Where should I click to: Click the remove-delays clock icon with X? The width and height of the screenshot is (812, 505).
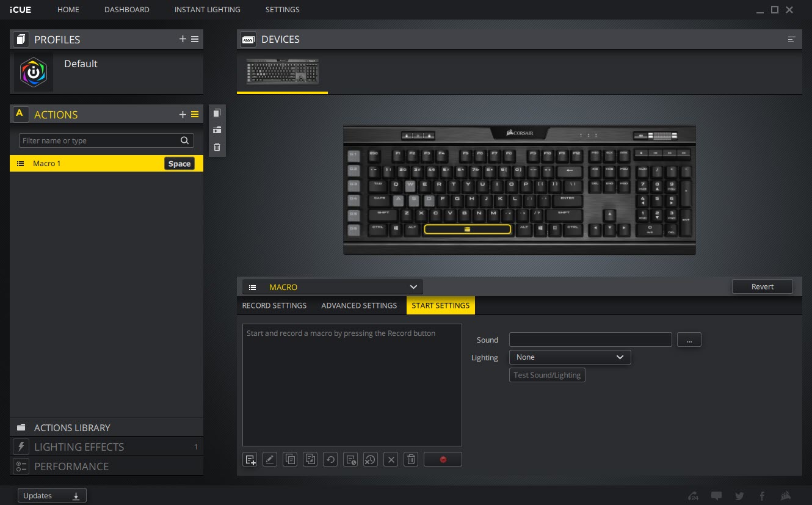370,459
